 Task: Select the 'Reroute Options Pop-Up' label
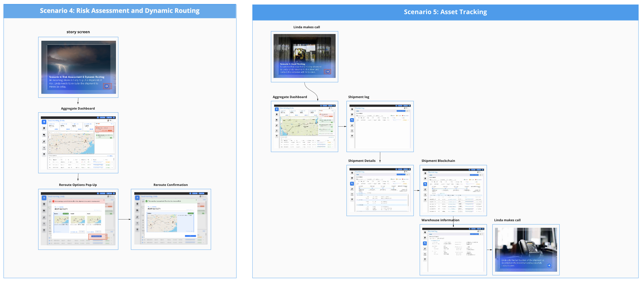pyautogui.click(x=78, y=185)
